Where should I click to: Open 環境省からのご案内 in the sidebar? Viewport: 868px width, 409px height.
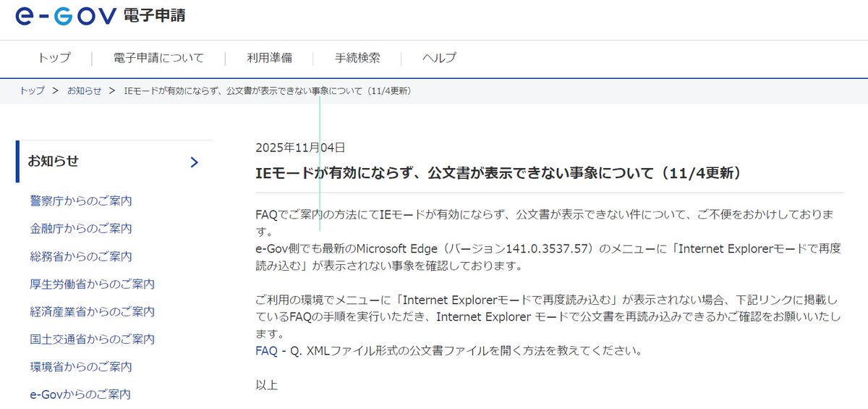click(x=81, y=367)
